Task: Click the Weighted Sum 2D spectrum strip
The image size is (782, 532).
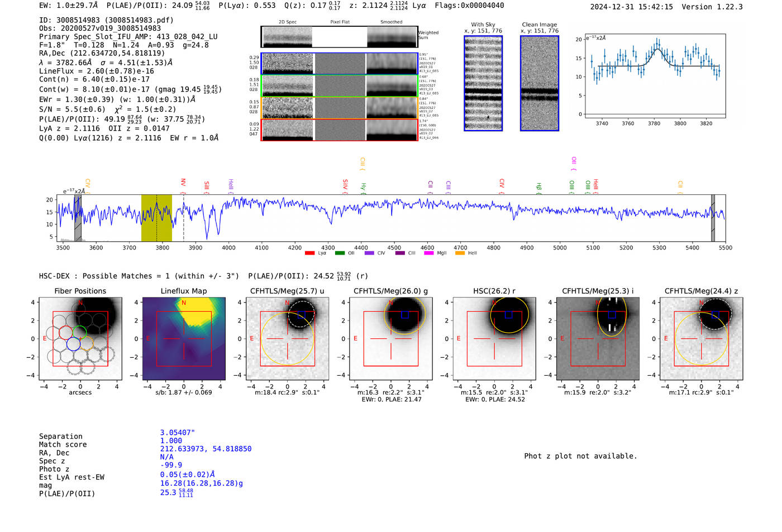Action: (340, 37)
